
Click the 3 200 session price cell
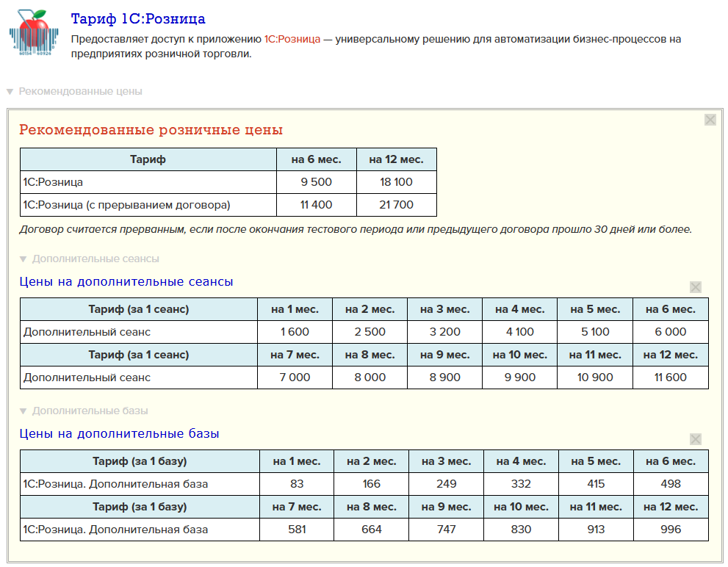[444, 332]
